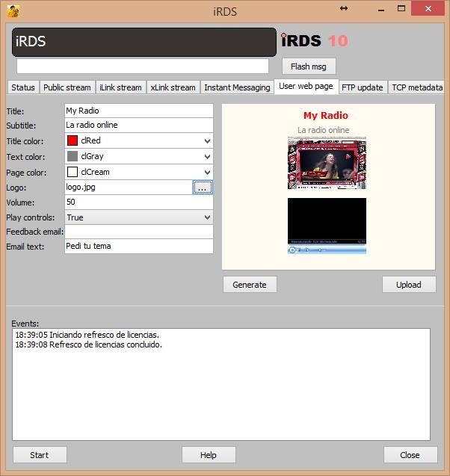Viewport: 450px width, 476px height.
Task: Browse for logo file with ... button
Action: tap(203, 188)
